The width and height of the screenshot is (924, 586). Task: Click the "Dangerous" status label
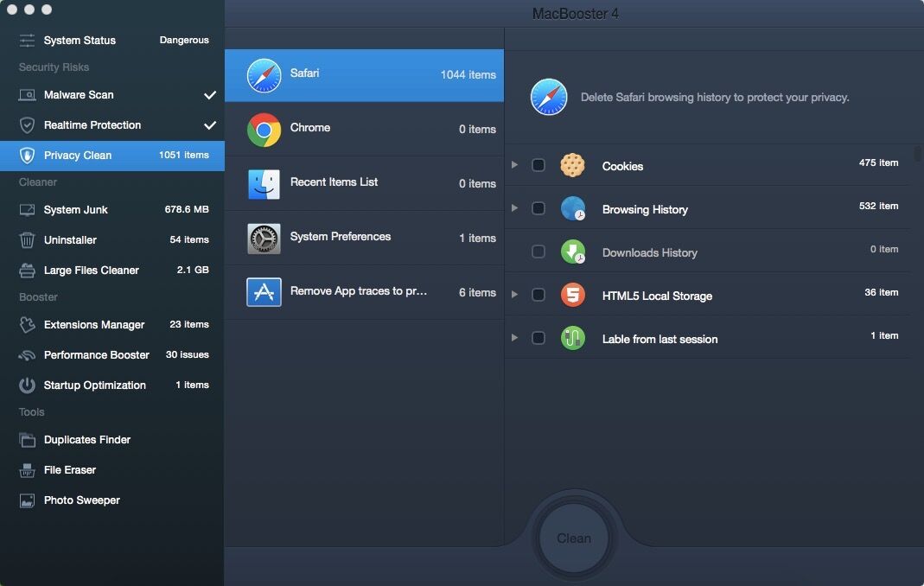pos(184,40)
